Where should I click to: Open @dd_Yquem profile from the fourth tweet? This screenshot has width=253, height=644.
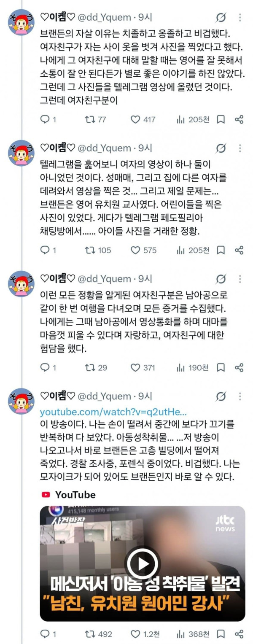[105, 396]
